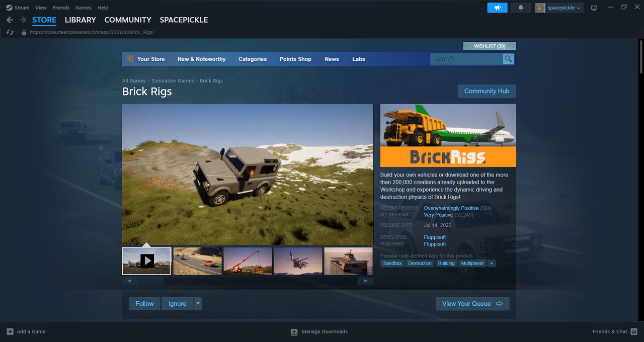Open the News link
This screenshot has width=644, height=342.
(332, 59)
